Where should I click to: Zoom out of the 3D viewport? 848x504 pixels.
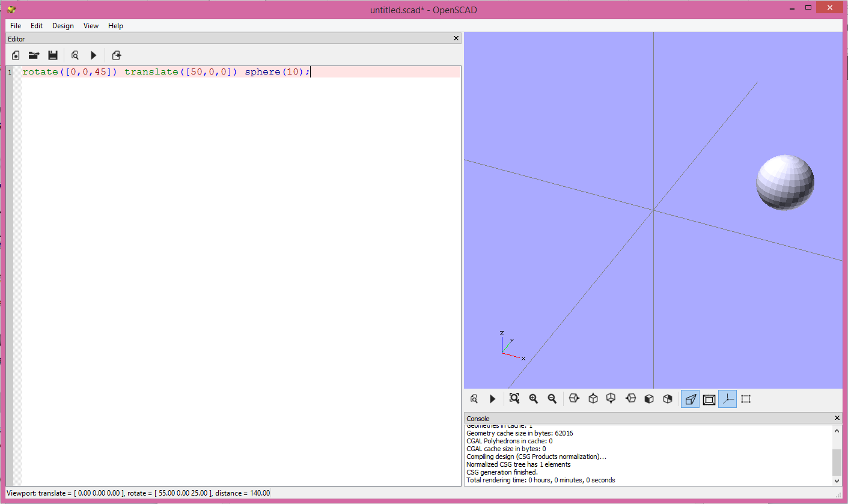point(552,398)
